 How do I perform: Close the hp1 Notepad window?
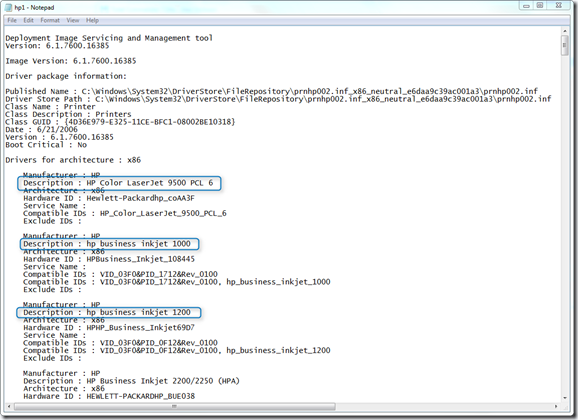[x=559, y=6]
